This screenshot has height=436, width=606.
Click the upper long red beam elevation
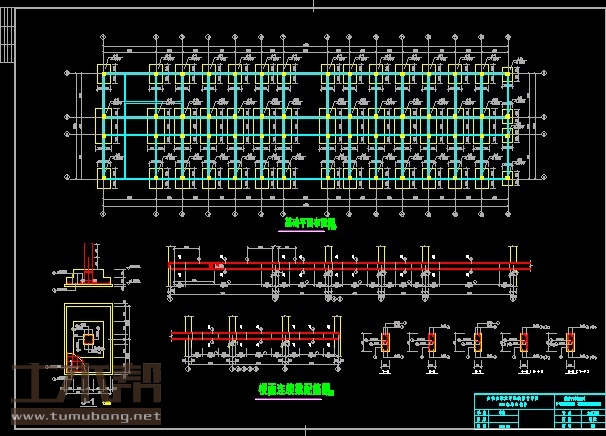350,266
